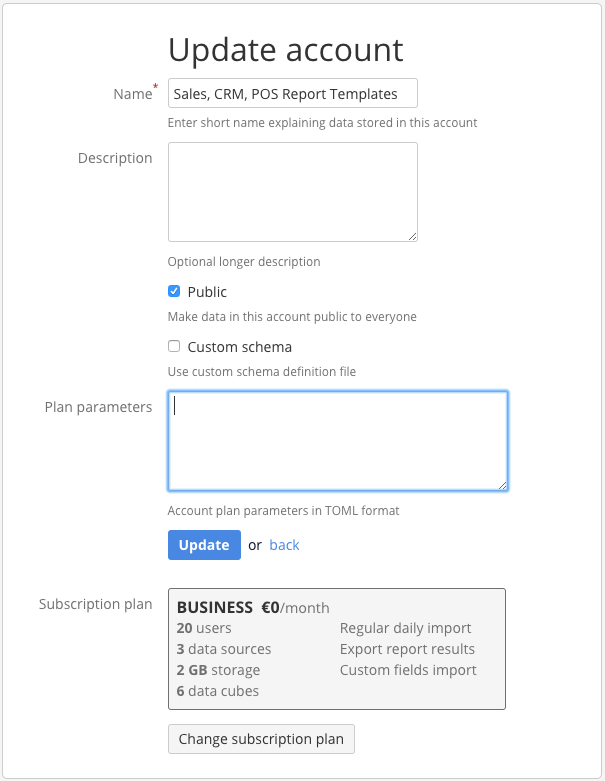
Task: Click the Description field label
Action: (115, 158)
